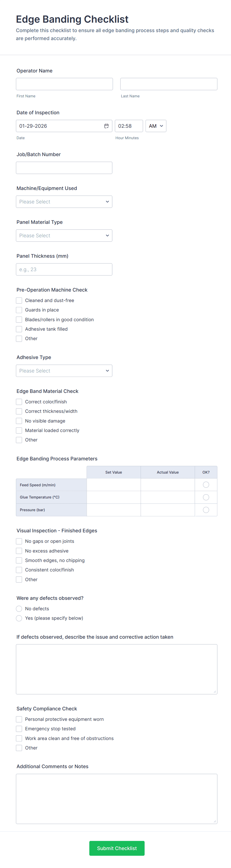Tick Correct color/finish checkbox
This screenshot has width=231, height=868.
coord(19,402)
